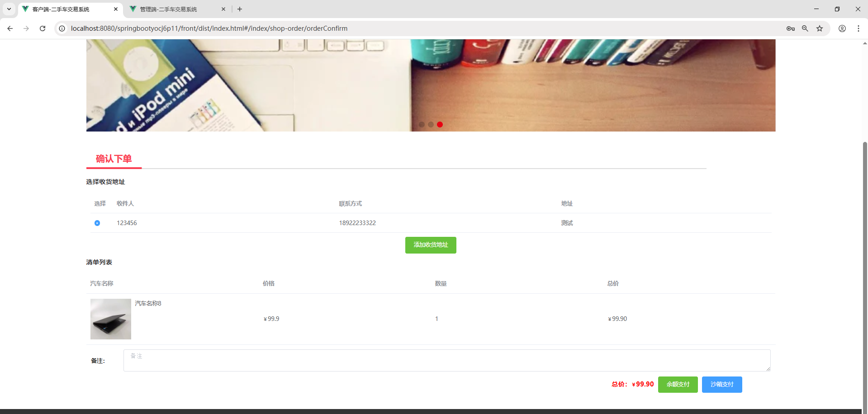Viewport: 868px width, 414px height.
Task: Open the saved passwords key icon
Action: (x=791, y=28)
